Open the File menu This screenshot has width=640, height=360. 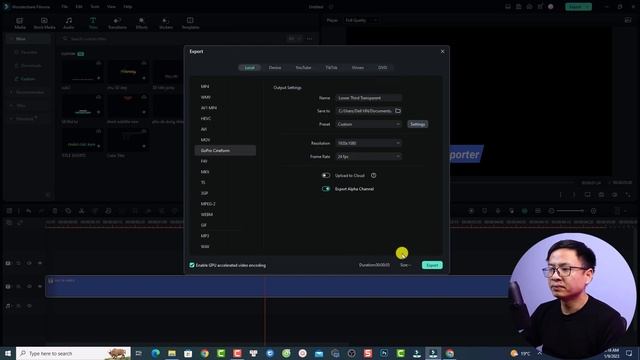64,7
